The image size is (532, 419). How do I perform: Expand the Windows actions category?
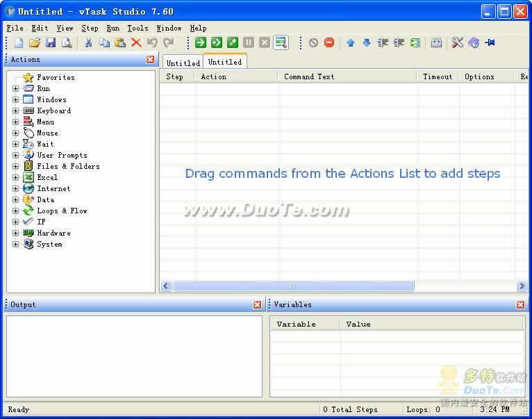[x=15, y=100]
